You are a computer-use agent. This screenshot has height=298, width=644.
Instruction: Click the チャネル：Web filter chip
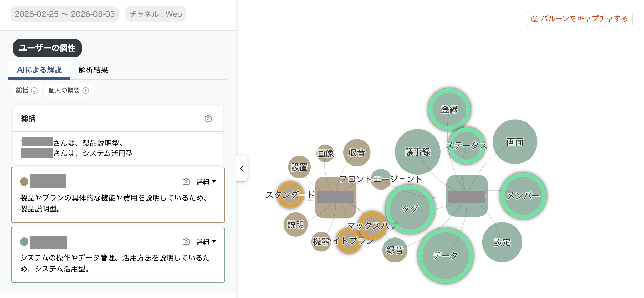156,14
